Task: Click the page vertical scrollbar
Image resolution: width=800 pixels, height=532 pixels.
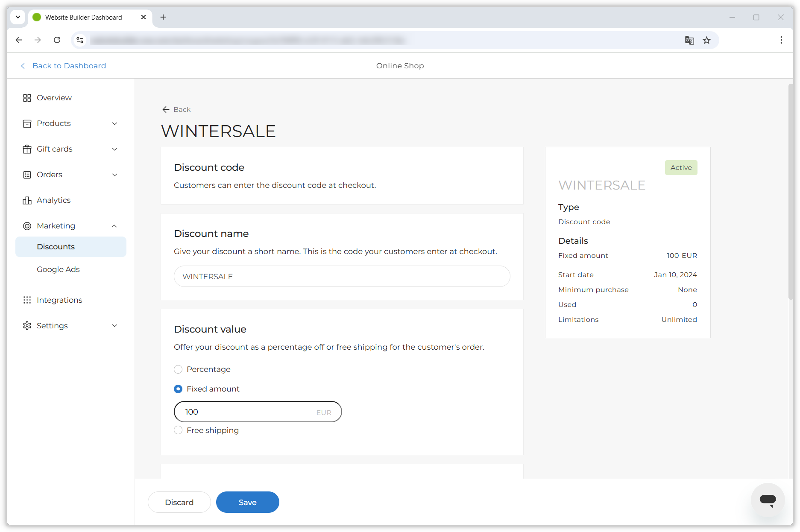Action: coord(790,192)
